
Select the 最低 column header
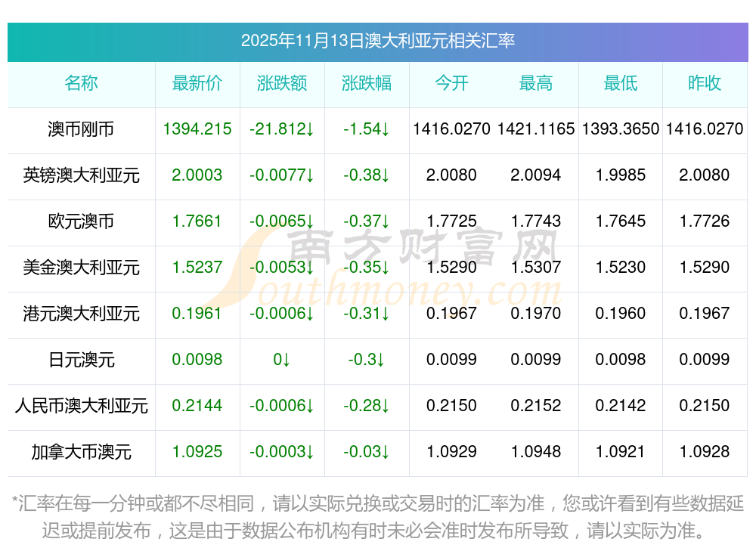(x=621, y=83)
